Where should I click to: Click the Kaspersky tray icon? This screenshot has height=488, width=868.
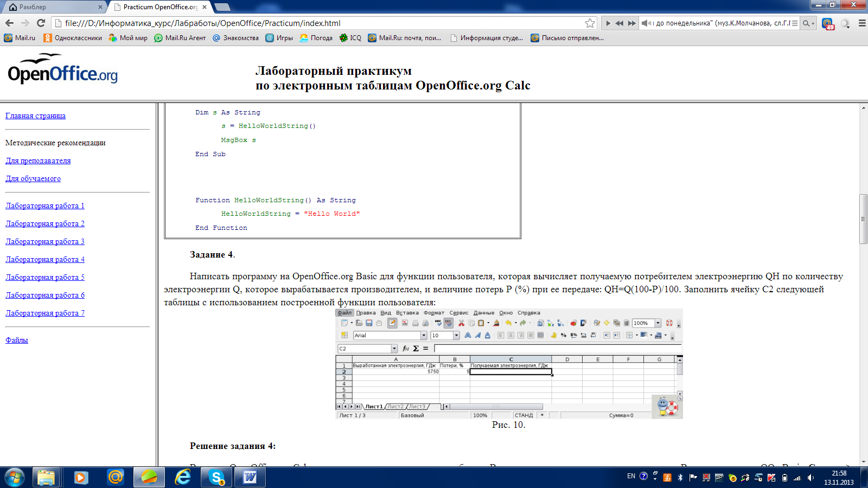click(x=771, y=478)
